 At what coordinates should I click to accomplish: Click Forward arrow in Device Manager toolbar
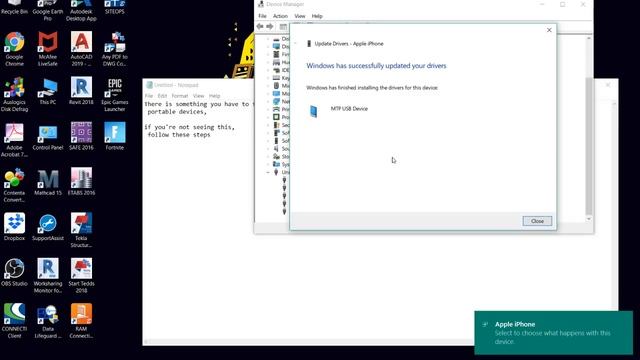click(x=270, y=27)
